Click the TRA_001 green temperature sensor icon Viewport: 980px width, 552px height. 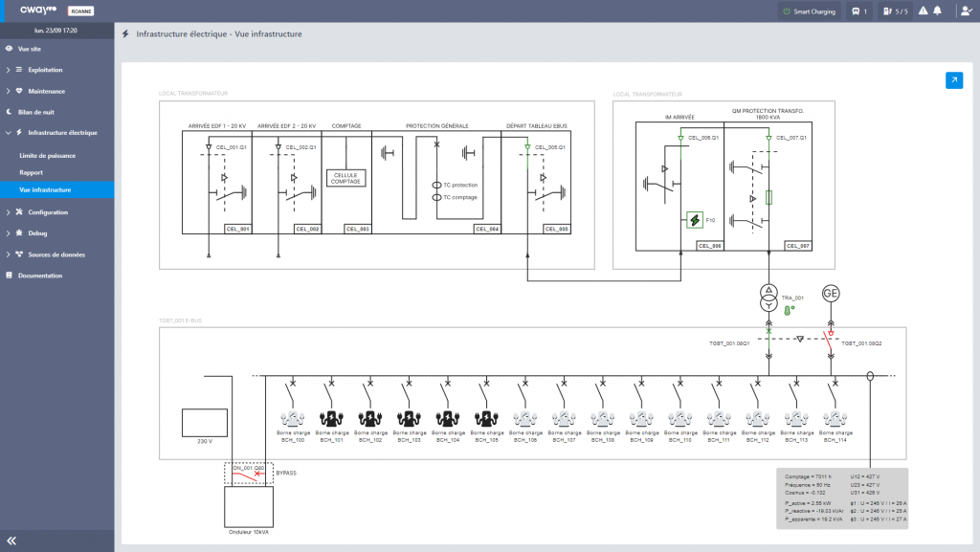(x=787, y=310)
